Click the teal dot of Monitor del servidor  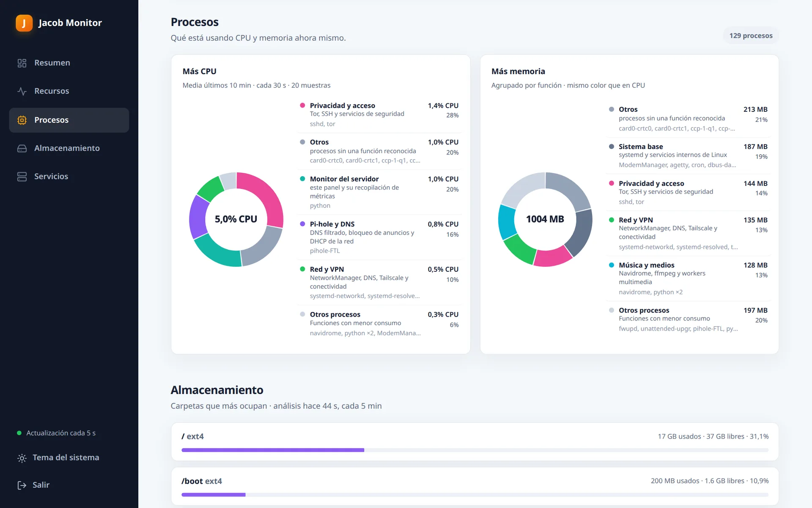[302, 179]
